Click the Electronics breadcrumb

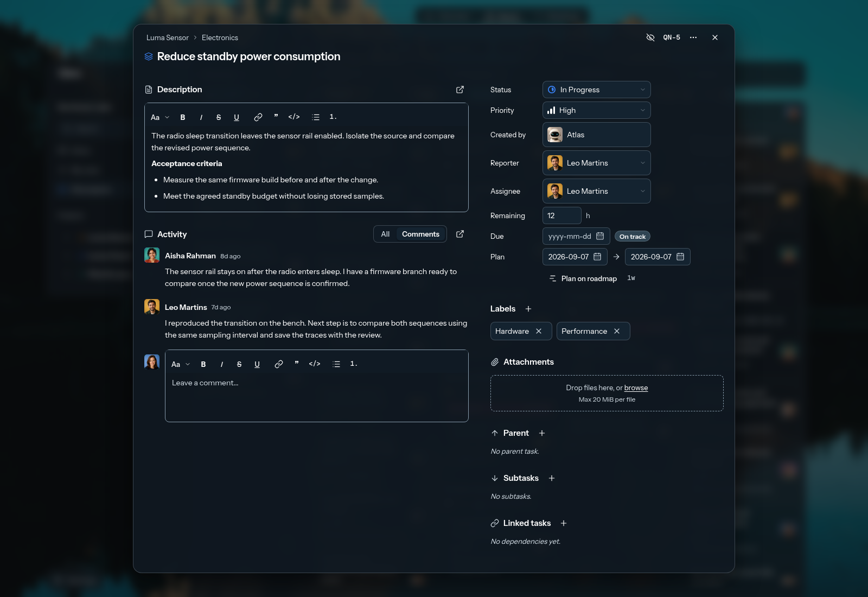click(x=220, y=37)
